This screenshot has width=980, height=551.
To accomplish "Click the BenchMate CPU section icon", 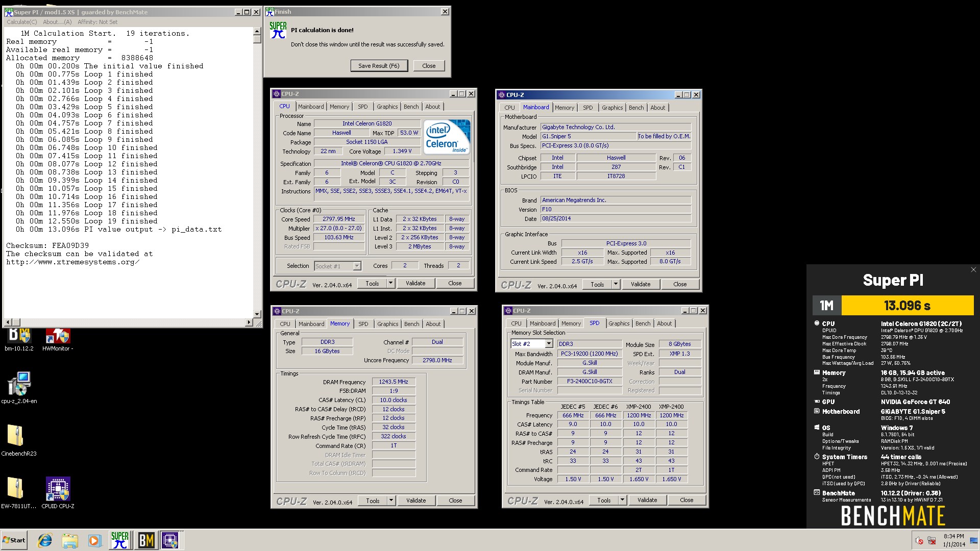I will click(817, 323).
